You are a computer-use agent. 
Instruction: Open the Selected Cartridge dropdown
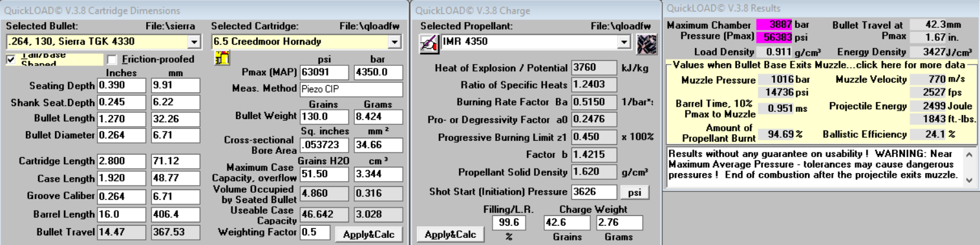coord(396,42)
